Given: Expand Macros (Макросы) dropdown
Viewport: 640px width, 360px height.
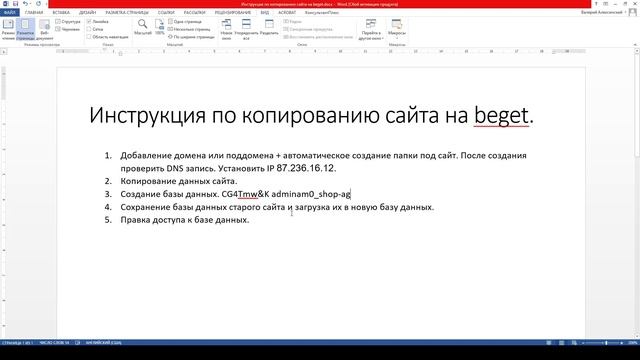Looking at the screenshot, I should pyautogui.click(x=397, y=29).
